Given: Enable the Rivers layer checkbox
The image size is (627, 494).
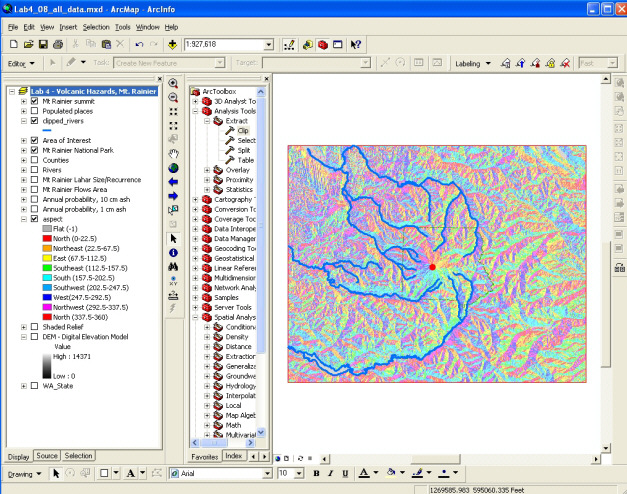Looking at the screenshot, I should click(x=34, y=170).
